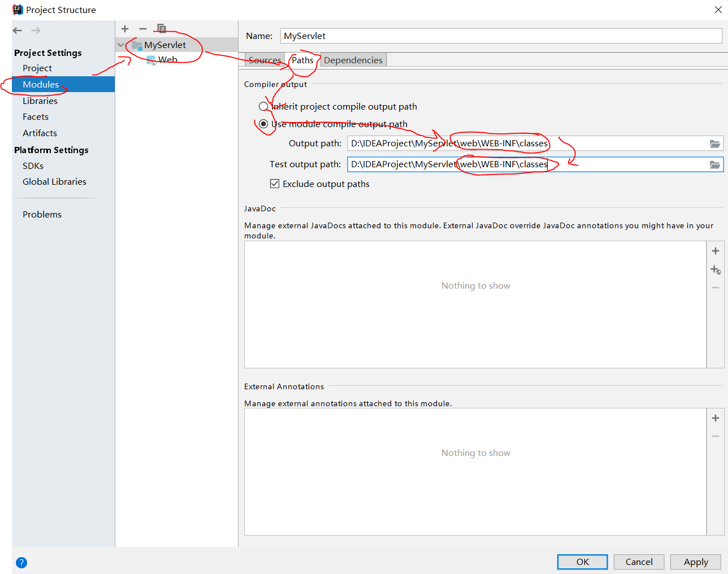Click the OK button
Image resolution: width=728 pixels, height=574 pixels.
582,562
